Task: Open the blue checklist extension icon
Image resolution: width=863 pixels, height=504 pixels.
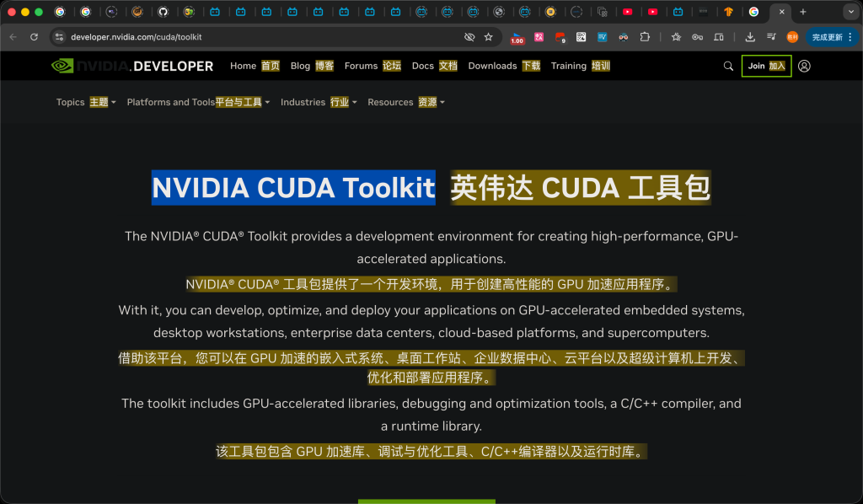Action: (x=602, y=37)
